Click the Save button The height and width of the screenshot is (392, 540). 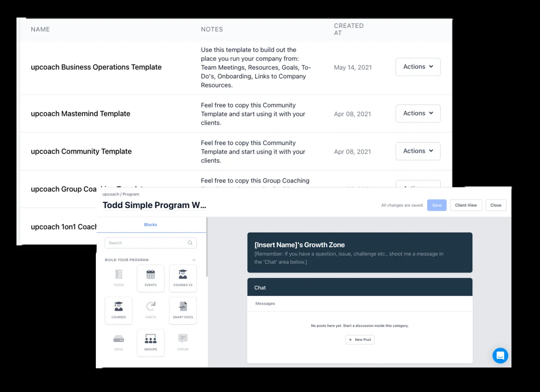tap(437, 205)
